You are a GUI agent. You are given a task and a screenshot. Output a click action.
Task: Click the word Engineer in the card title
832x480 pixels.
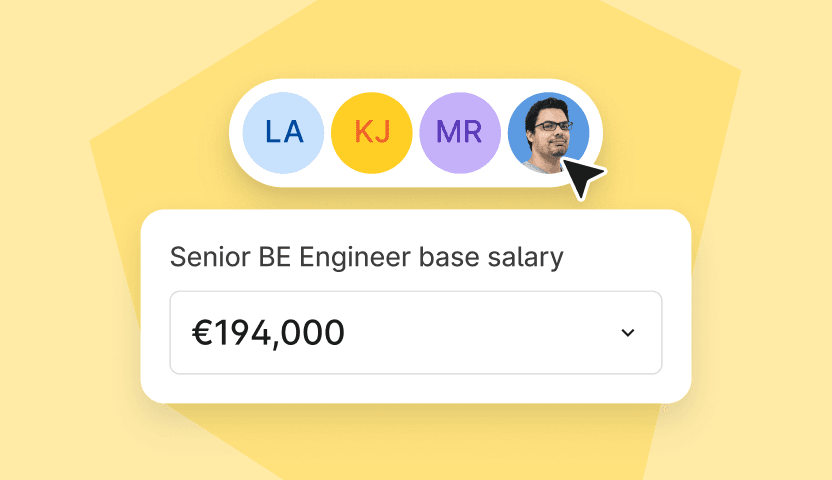click(355, 258)
